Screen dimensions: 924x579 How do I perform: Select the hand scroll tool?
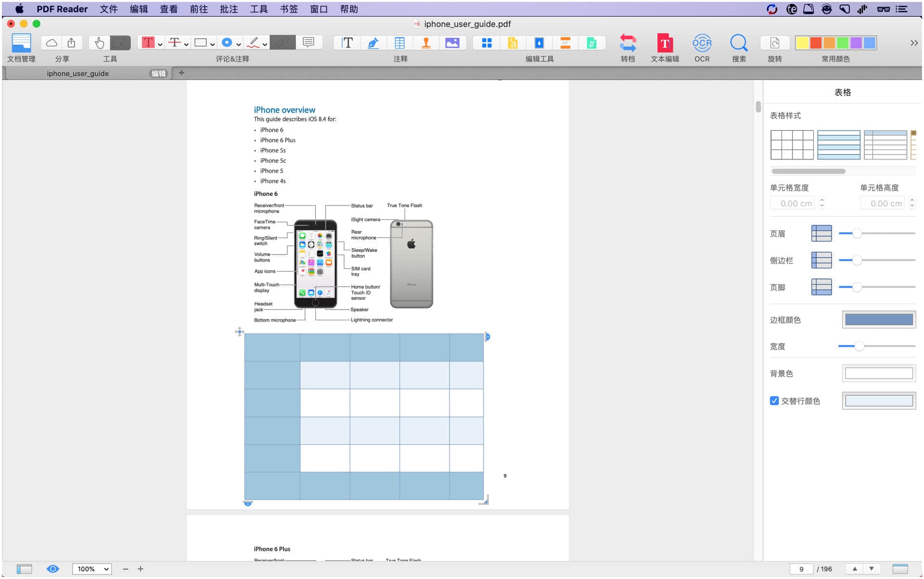100,43
